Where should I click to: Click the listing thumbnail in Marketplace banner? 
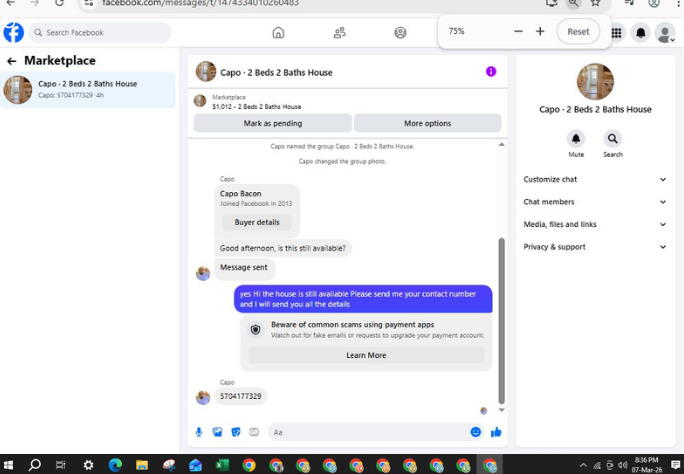coord(200,101)
